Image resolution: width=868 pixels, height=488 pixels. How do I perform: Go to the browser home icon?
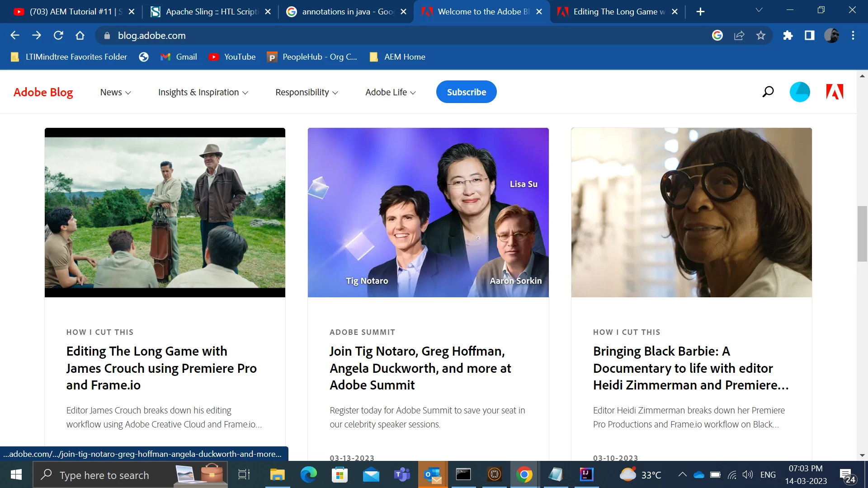tap(80, 36)
